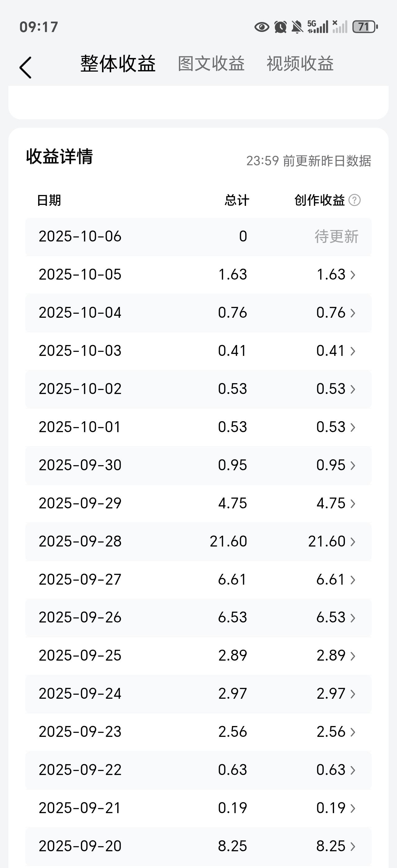Select the 整体收益 tab

pyautogui.click(x=118, y=64)
